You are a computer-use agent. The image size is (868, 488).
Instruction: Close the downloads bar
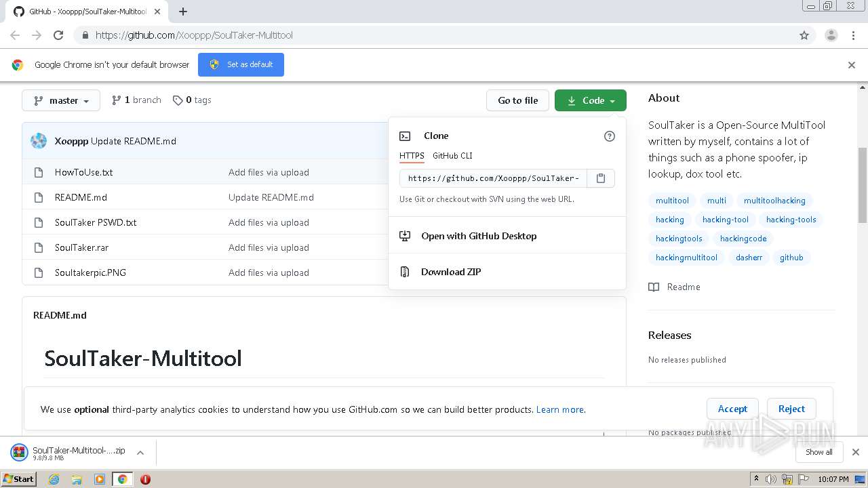[x=856, y=452]
